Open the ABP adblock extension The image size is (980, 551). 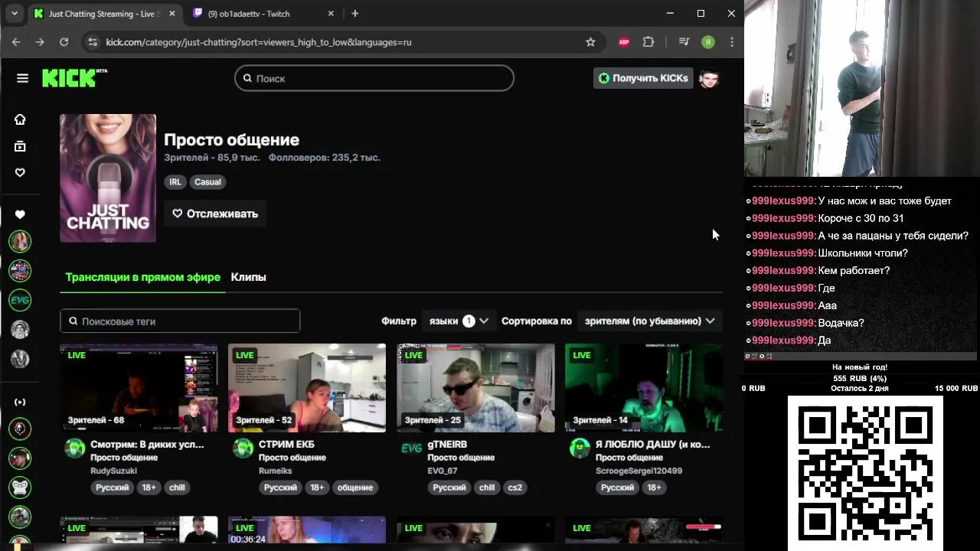coord(624,42)
